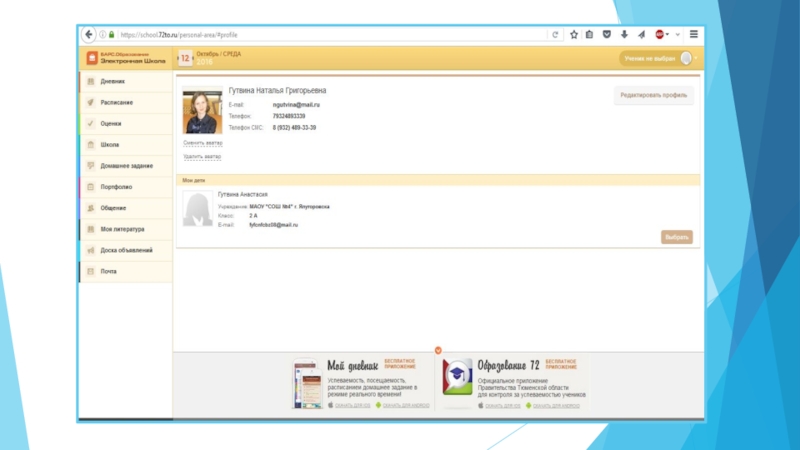Expand the 'Ученик не выбран' student selector

pyautogui.click(x=657, y=59)
